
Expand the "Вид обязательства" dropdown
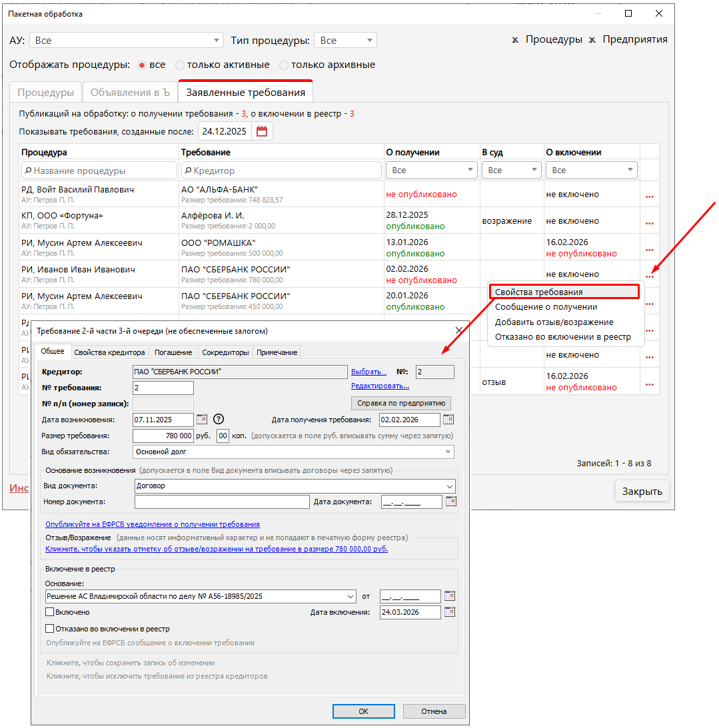[x=448, y=452]
